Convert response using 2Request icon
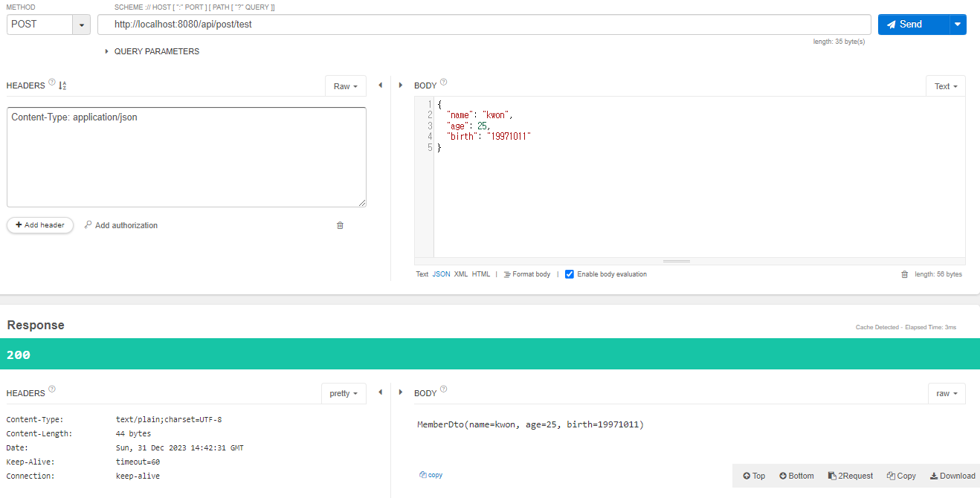This screenshot has height=498, width=980. 850,476
